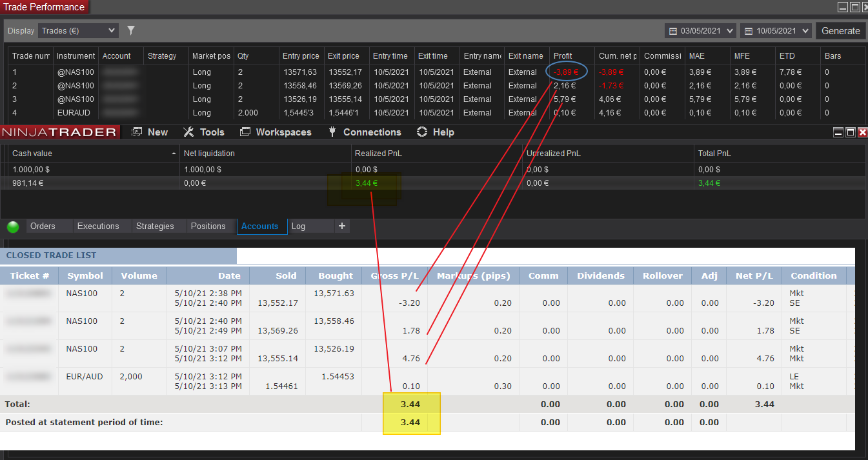Select trade 4 EURAUD row instrument
This screenshot has width=868, height=460.
pyautogui.click(x=73, y=113)
